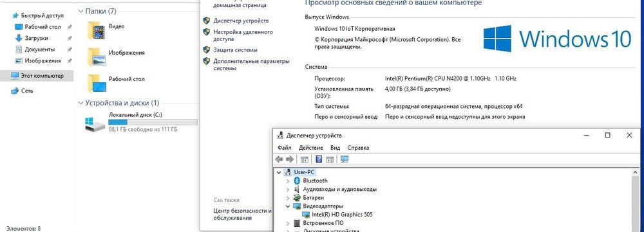Go to the домашняя страница control panel link
Viewport: 644px width, 232px height.
[240, 5]
